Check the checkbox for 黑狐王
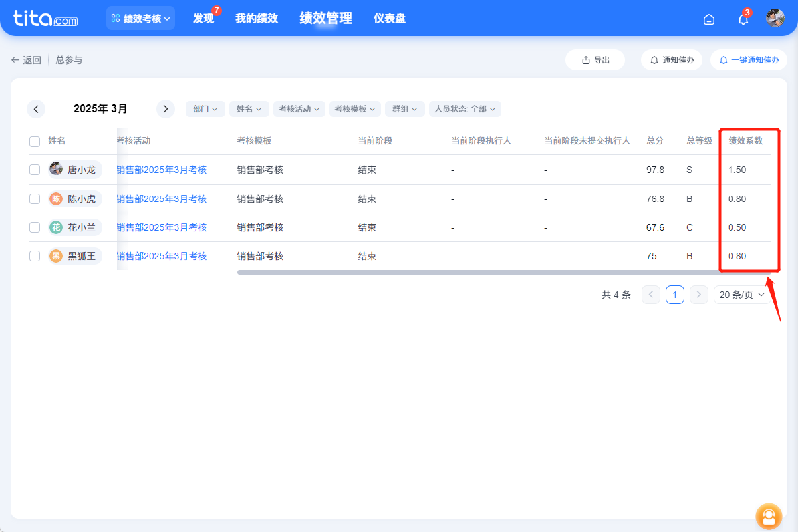The image size is (798, 532). click(x=35, y=255)
